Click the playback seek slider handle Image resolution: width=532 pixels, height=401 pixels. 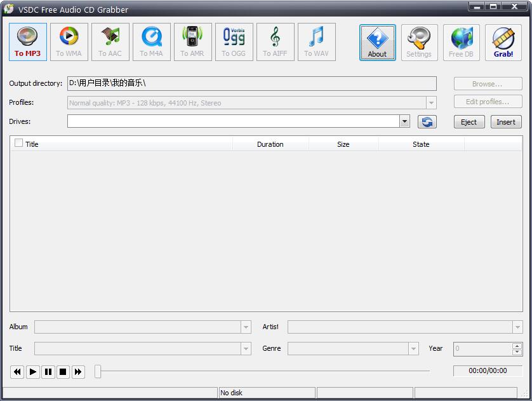(98, 371)
